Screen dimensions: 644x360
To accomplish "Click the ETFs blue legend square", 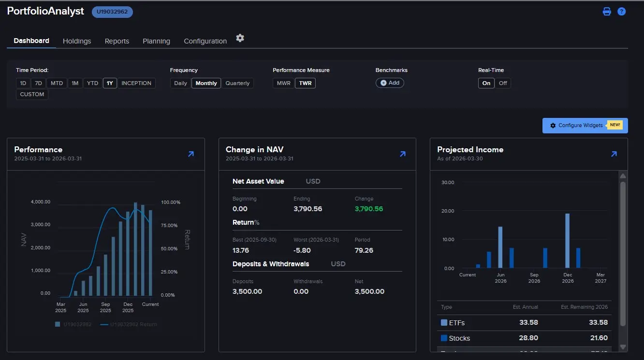I will tap(444, 322).
